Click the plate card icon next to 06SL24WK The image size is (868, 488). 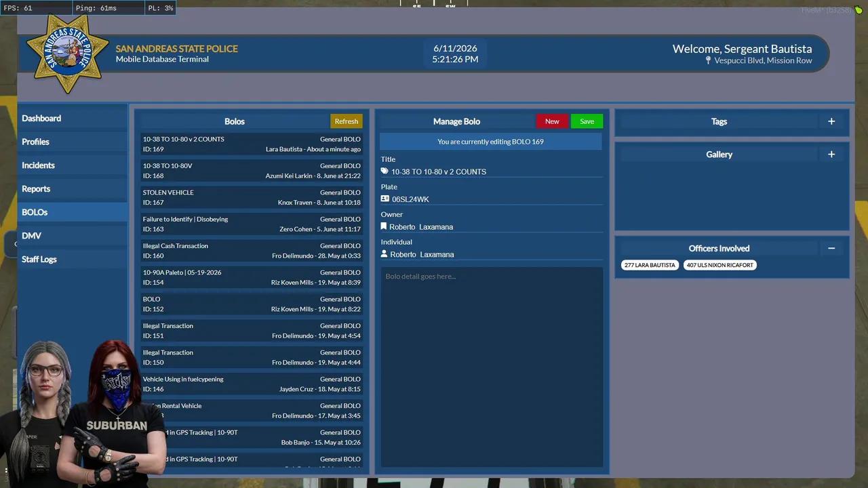(384, 199)
